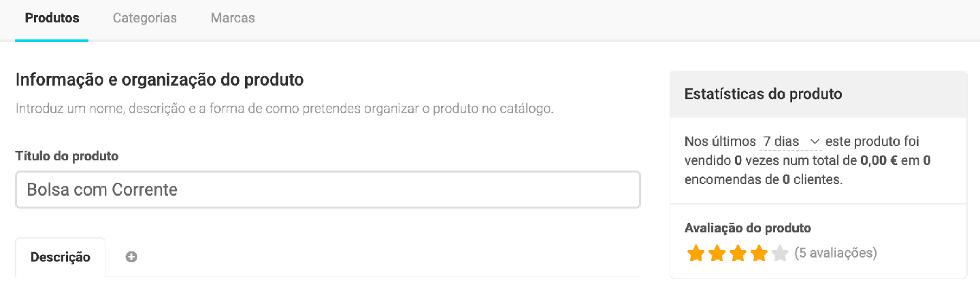Image resolution: width=980 pixels, height=284 pixels.
Task: Open the Produtos tab
Action: [52, 18]
